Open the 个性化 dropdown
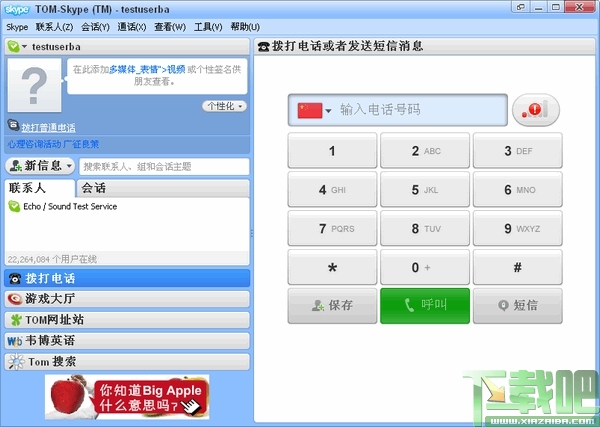Screen dimensions: 600x427 click(x=224, y=106)
